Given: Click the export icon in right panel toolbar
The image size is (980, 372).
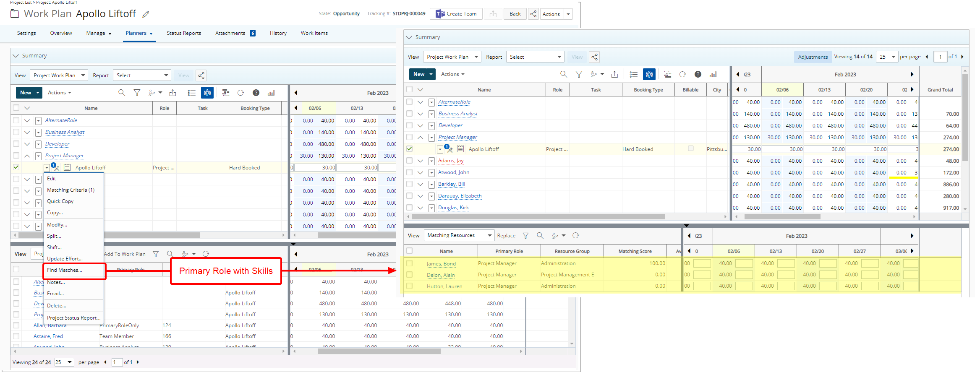Looking at the screenshot, I should pos(614,74).
